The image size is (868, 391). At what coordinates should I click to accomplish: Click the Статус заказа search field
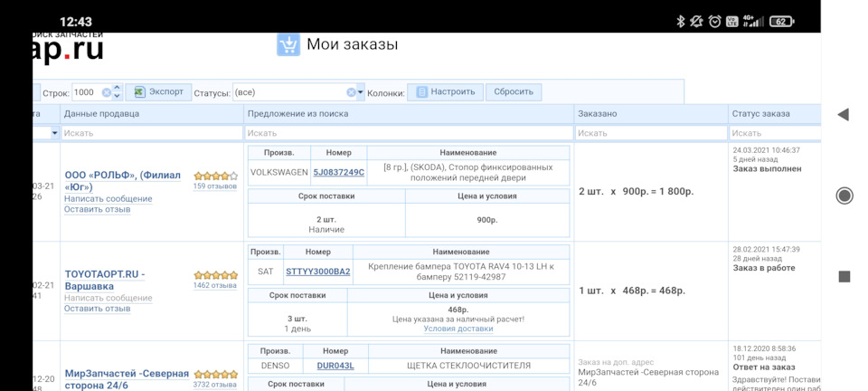pyautogui.click(x=776, y=133)
